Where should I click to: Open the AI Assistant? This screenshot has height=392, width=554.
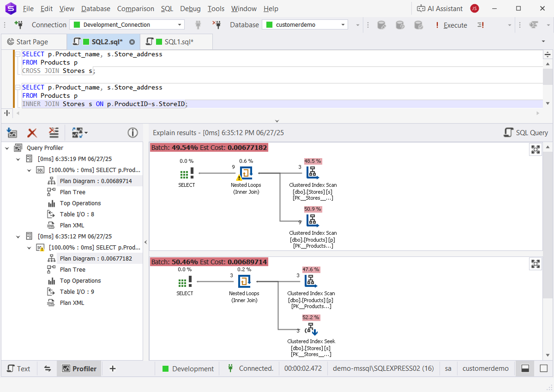440,9
